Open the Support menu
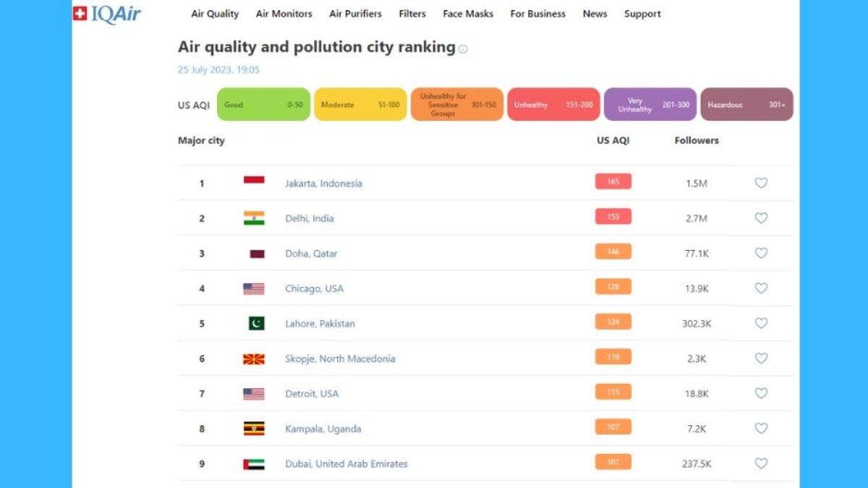This screenshot has width=868, height=488. [x=642, y=14]
